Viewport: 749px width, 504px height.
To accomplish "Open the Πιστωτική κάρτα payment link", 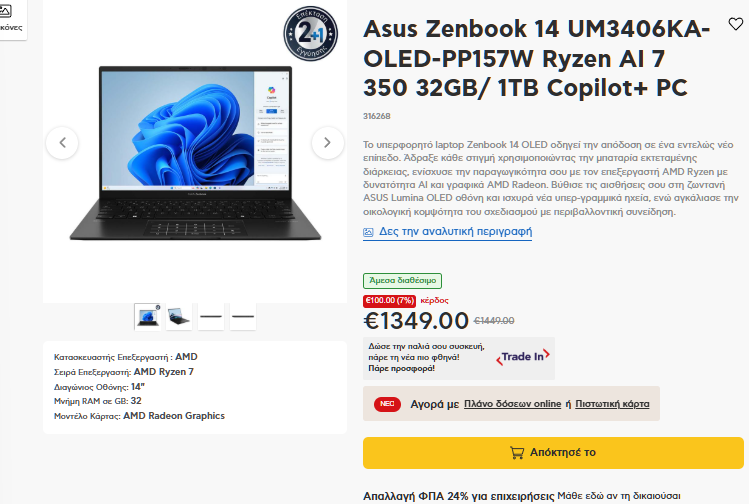I will tap(612, 404).
